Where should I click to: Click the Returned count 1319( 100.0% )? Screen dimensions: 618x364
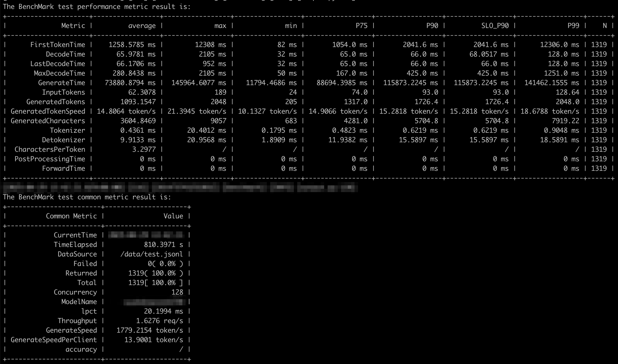(x=156, y=273)
